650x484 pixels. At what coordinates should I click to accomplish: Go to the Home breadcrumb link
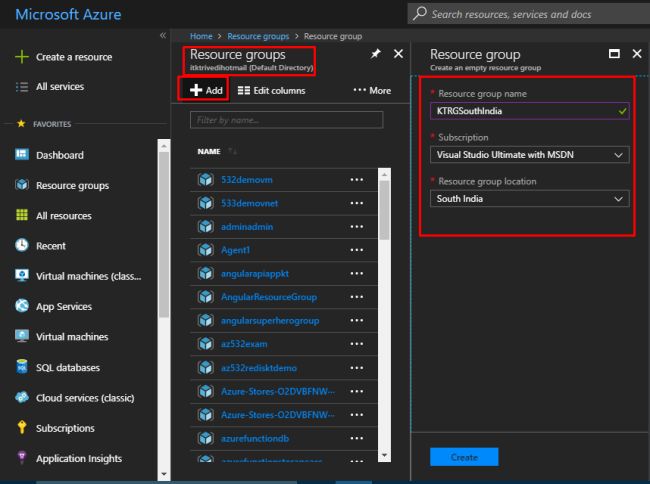201,36
